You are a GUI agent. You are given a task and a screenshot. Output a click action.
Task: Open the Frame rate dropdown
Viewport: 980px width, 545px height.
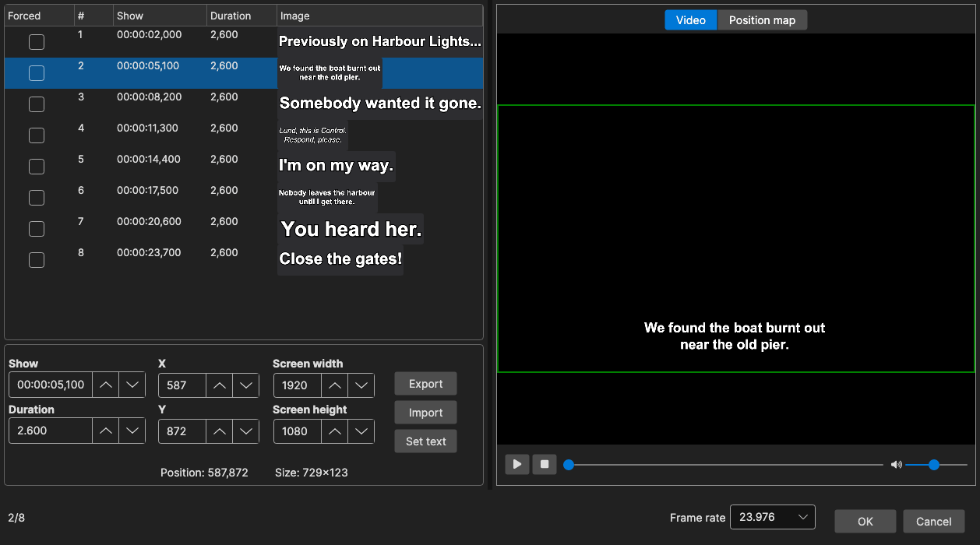pyautogui.click(x=773, y=517)
